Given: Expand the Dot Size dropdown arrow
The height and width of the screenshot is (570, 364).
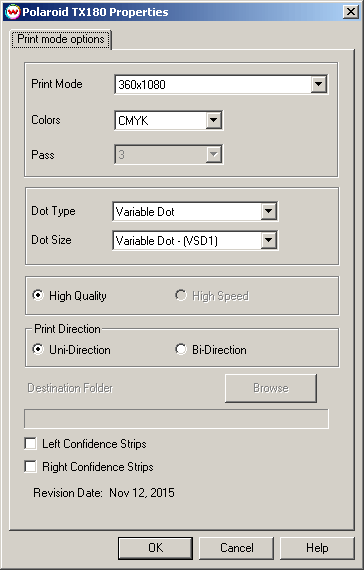Looking at the screenshot, I should click(x=268, y=240).
